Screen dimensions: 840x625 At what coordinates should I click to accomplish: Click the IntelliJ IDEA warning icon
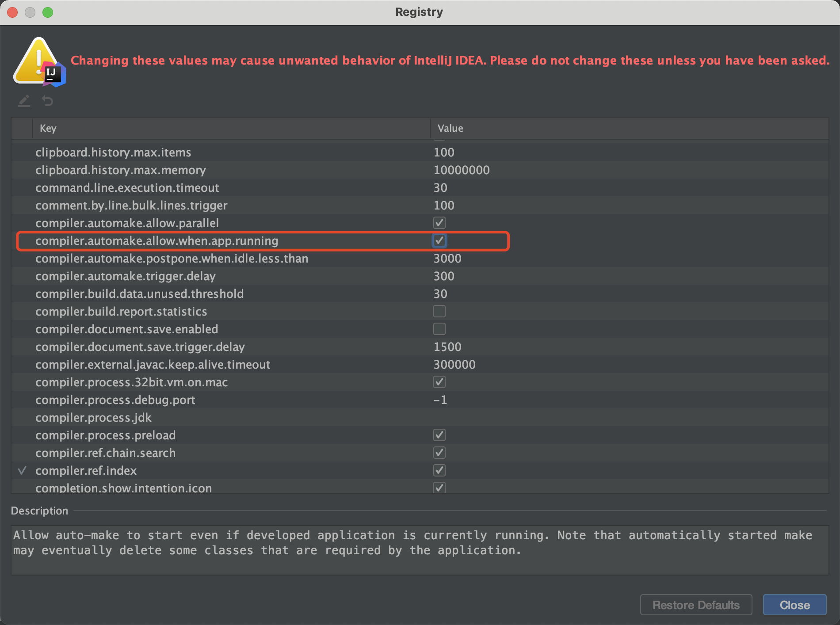40,62
